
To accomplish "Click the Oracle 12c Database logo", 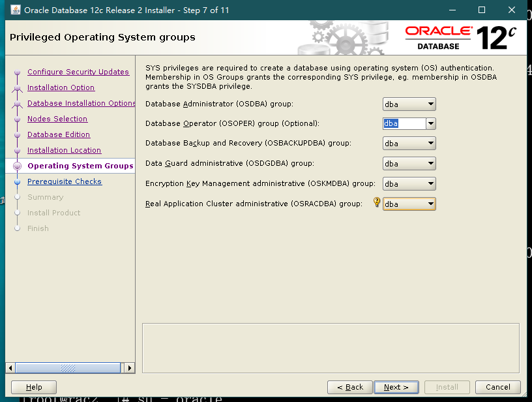I will 461,38.
